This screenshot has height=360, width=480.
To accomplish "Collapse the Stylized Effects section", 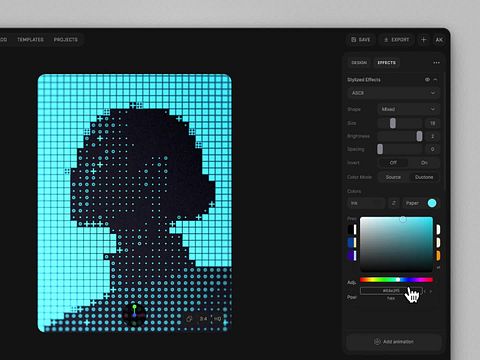I will point(435,80).
